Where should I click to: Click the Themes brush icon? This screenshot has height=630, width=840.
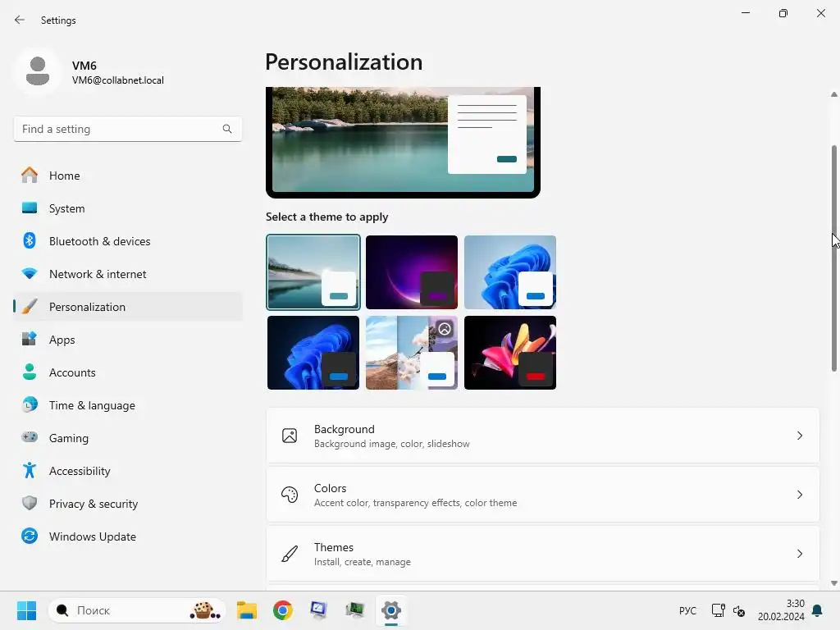coord(290,554)
